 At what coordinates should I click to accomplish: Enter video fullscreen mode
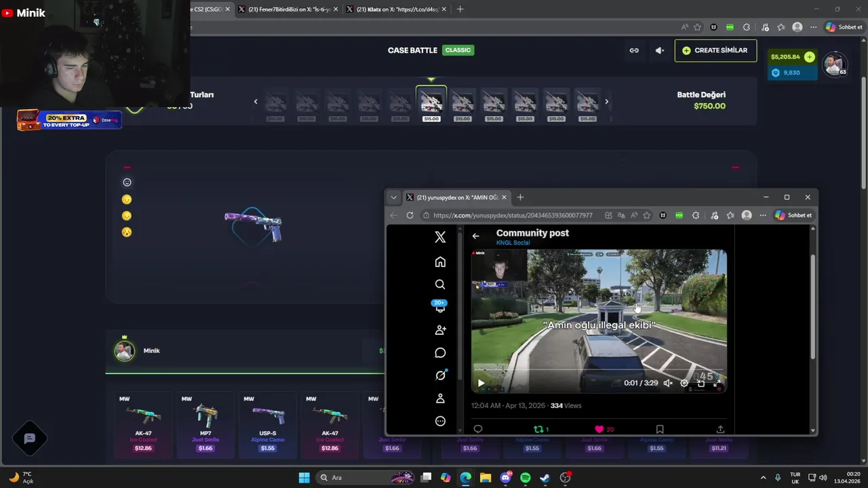[717, 383]
